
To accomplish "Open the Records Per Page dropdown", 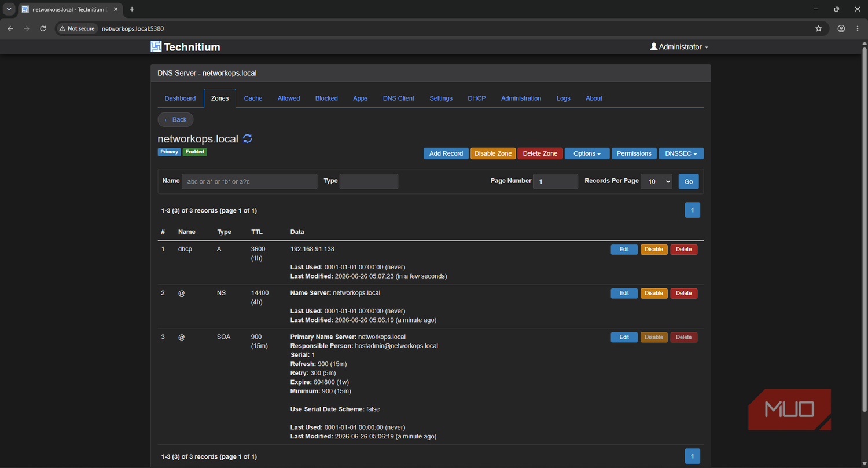I will pyautogui.click(x=656, y=181).
